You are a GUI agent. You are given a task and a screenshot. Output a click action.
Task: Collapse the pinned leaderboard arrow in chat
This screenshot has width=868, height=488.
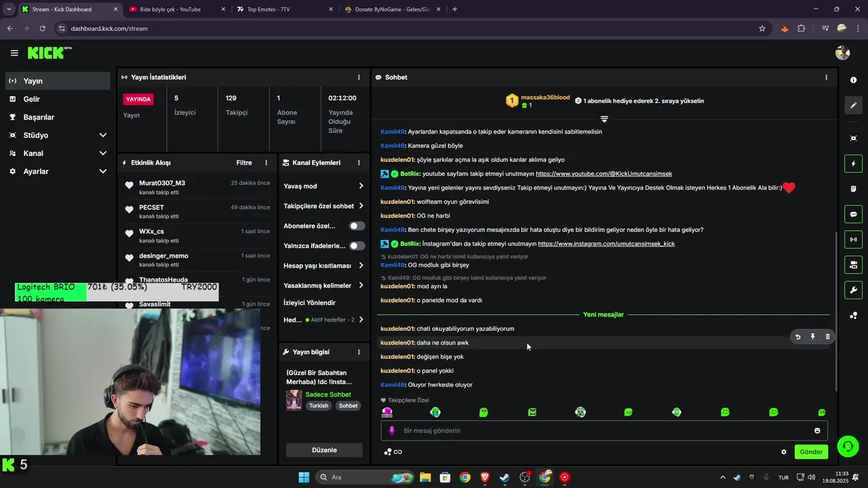pos(604,119)
